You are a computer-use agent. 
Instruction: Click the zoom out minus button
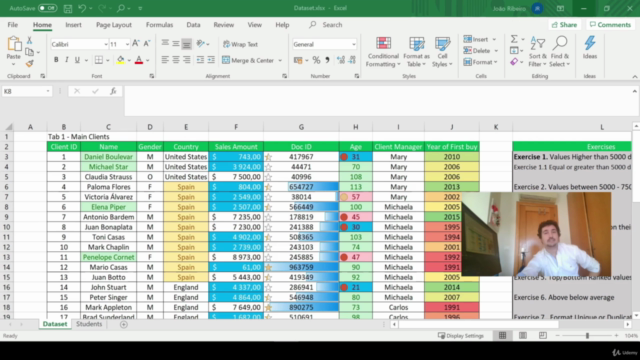(x=558, y=336)
